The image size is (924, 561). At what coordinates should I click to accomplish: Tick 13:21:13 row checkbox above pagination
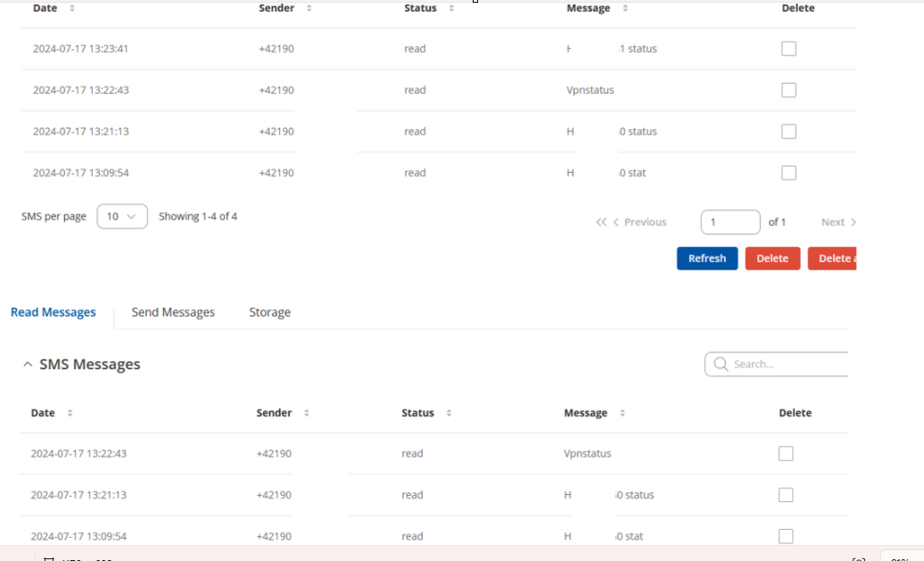click(x=788, y=131)
